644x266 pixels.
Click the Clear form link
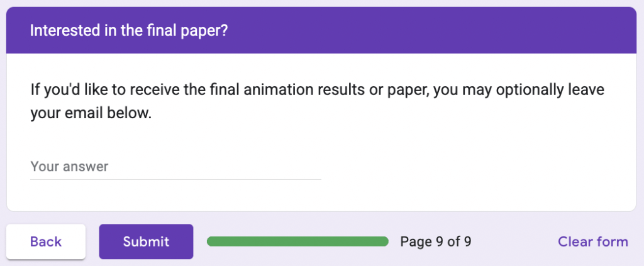point(592,241)
